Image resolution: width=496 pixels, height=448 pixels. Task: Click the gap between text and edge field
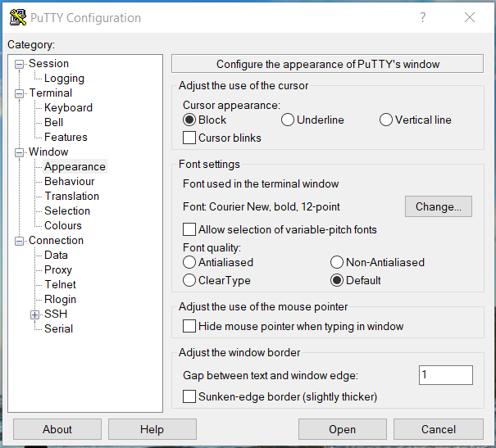tap(446, 375)
